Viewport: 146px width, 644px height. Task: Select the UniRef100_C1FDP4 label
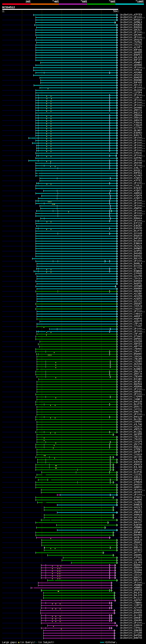[x=131, y=93]
